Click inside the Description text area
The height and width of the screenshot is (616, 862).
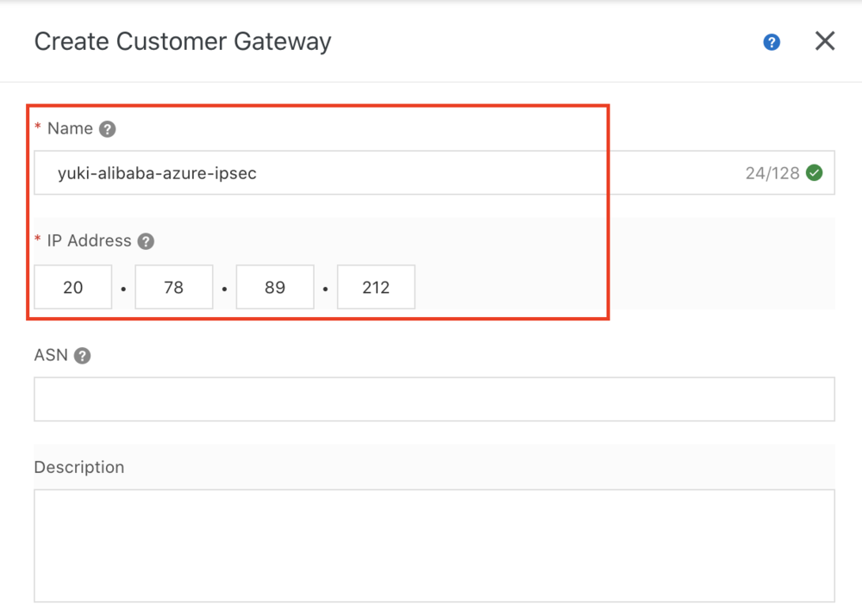434,545
